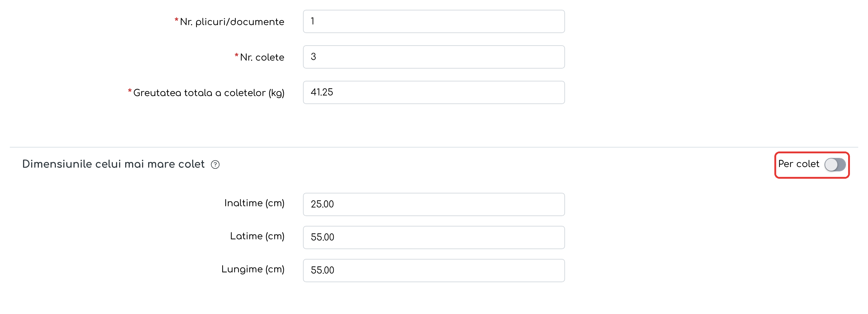This screenshot has width=868, height=314.
Task: Toggle the Per colet switch
Action: pyautogui.click(x=835, y=164)
